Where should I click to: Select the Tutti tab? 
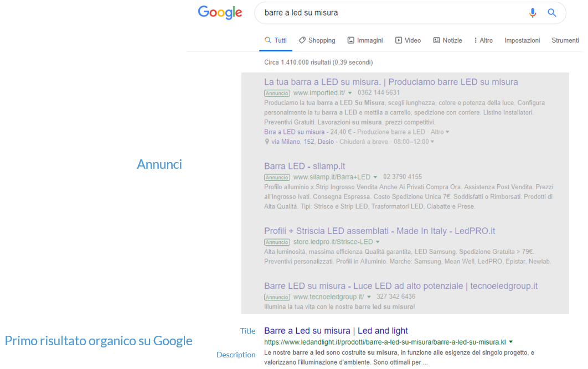click(276, 40)
